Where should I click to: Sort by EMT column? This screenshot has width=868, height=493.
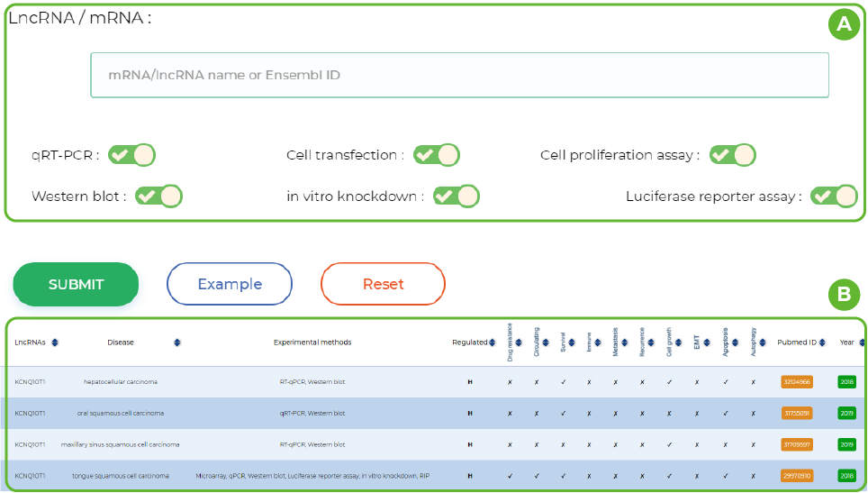click(x=709, y=342)
